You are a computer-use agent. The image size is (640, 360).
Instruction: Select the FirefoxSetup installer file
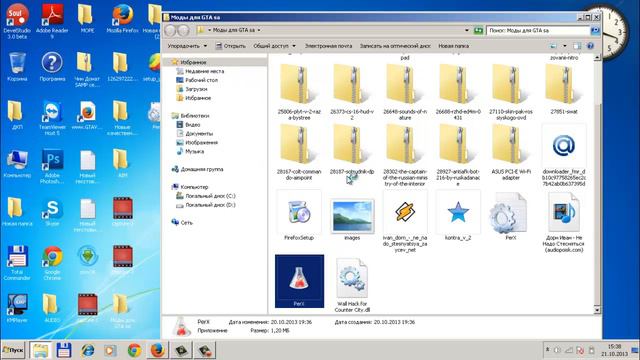299,216
